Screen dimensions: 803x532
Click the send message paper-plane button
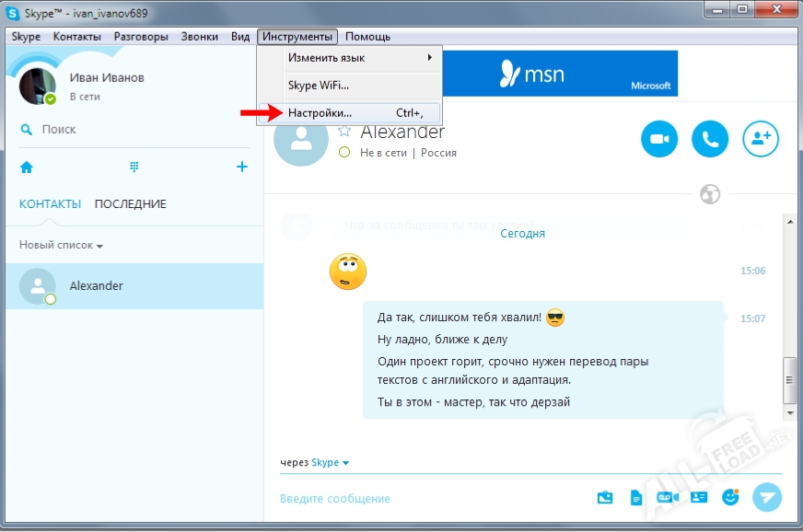click(766, 497)
